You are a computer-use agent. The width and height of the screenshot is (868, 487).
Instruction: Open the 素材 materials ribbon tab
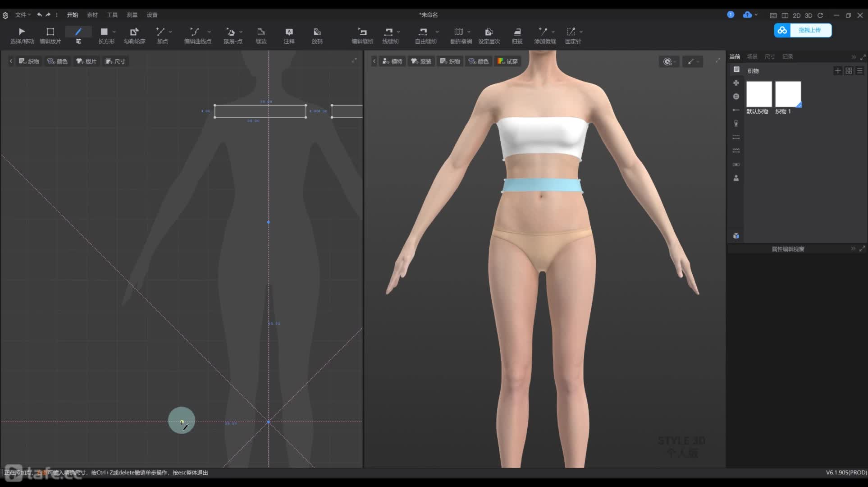[x=92, y=15]
